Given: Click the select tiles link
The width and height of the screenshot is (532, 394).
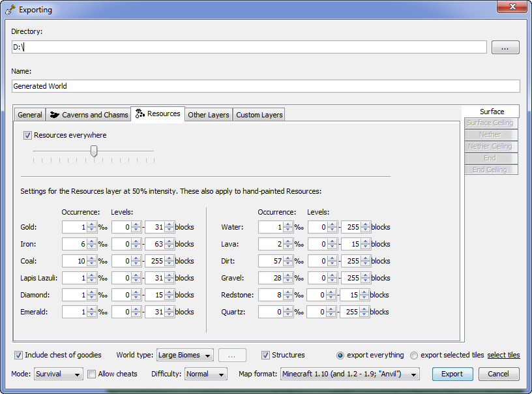Looking at the screenshot, I should [x=503, y=356].
